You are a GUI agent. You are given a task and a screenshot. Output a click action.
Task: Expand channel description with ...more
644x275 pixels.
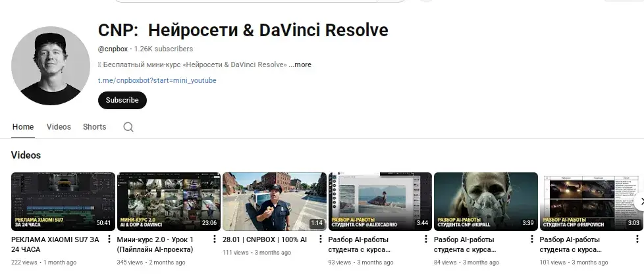[x=300, y=64]
